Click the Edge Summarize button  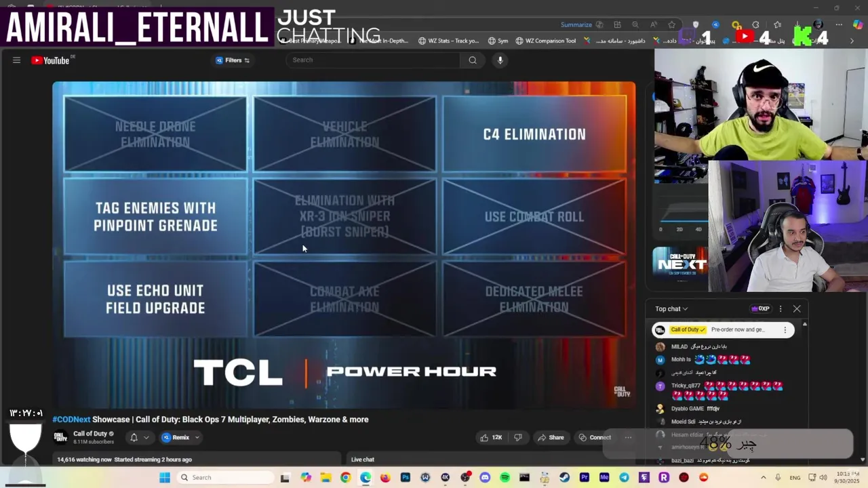click(576, 24)
